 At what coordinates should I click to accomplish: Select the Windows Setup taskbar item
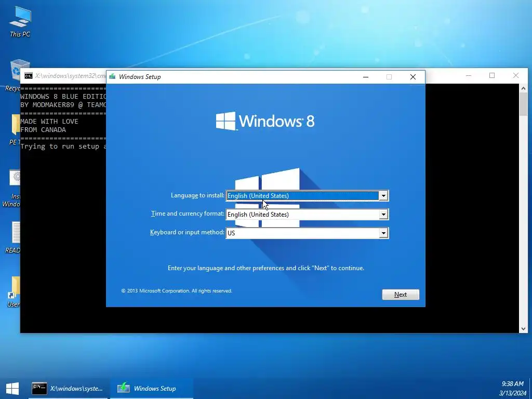point(151,389)
